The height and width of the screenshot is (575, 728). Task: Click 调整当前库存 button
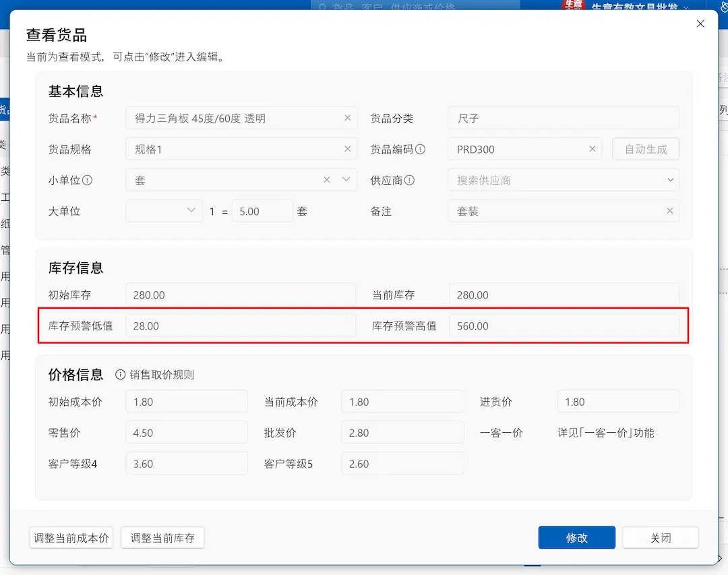tap(162, 538)
